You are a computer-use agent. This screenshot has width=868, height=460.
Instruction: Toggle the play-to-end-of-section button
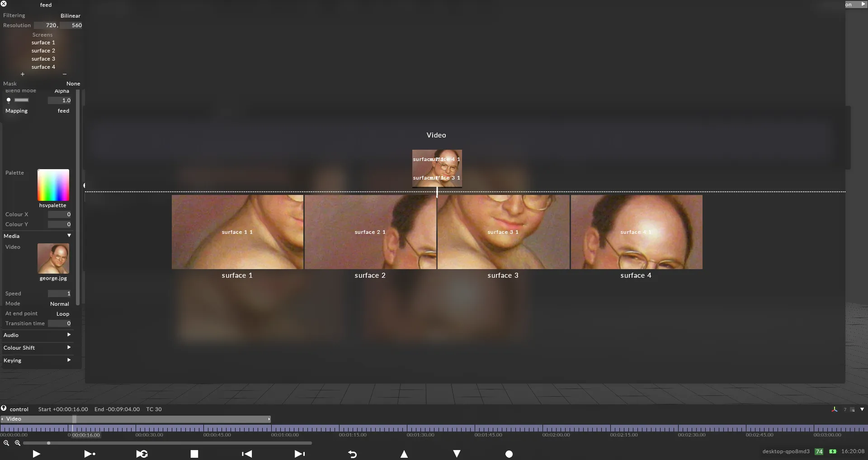tap(90, 454)
